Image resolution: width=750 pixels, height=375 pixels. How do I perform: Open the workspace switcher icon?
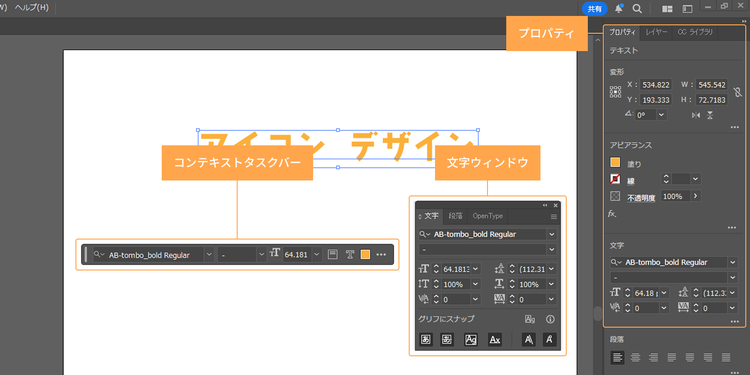687,9
